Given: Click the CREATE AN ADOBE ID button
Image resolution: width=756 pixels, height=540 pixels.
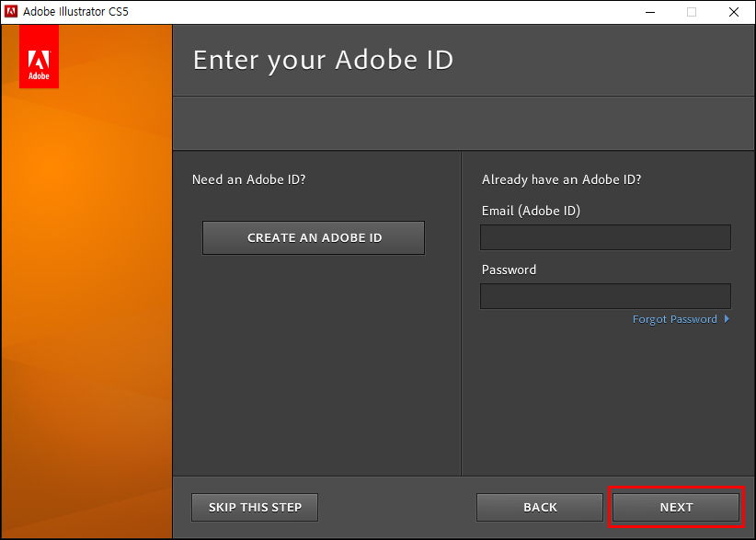Looking at the screenshot, I should pos(314,237).
